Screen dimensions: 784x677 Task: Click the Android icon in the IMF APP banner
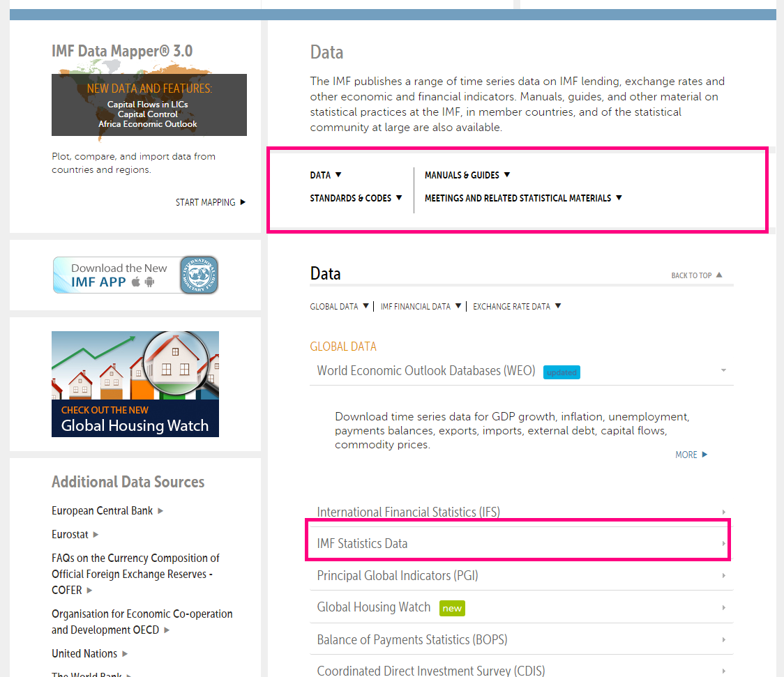149,282
